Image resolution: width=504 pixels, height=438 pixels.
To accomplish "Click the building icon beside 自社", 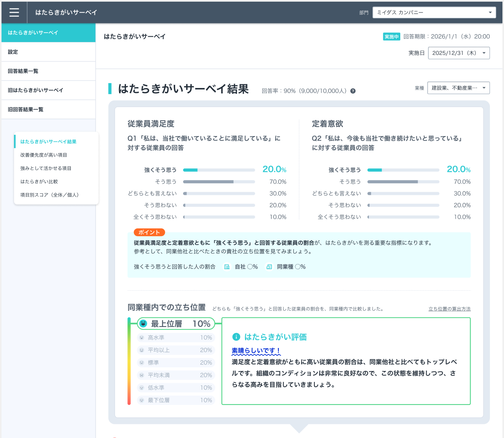I will (227, 267).
